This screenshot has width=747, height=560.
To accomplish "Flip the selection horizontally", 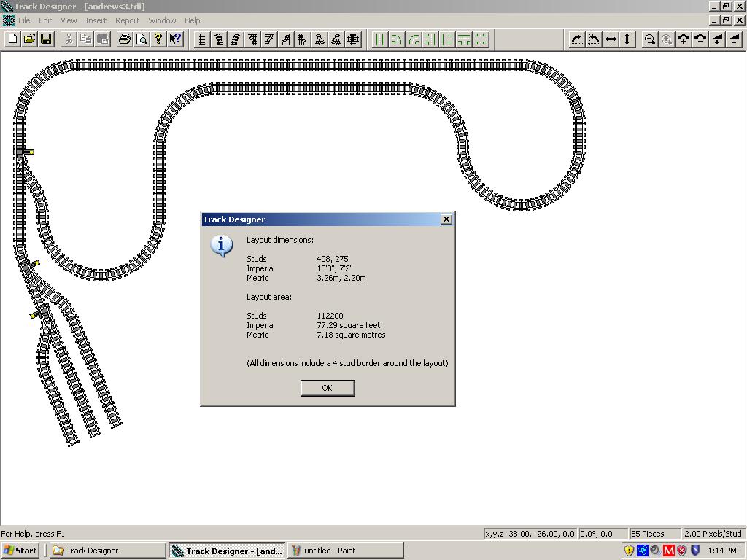I will (x=611, y=39).
